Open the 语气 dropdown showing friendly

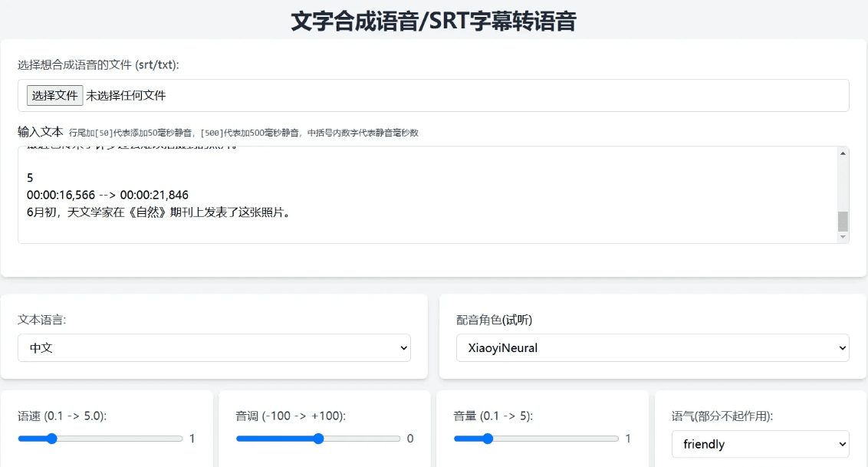tap(761, 444)
